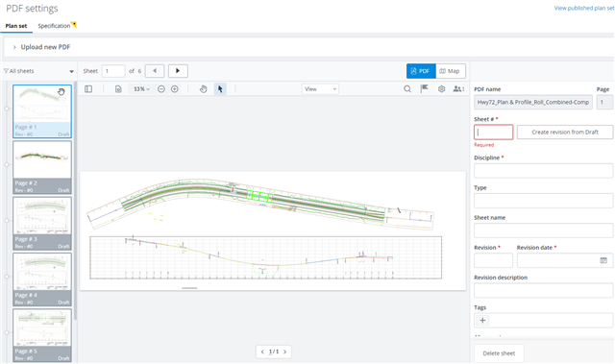The height and width of the screenshot is (364, 615).
Task: Click next page chevron in page navigator
Action: pyautogui.click(x=285, y=352)
